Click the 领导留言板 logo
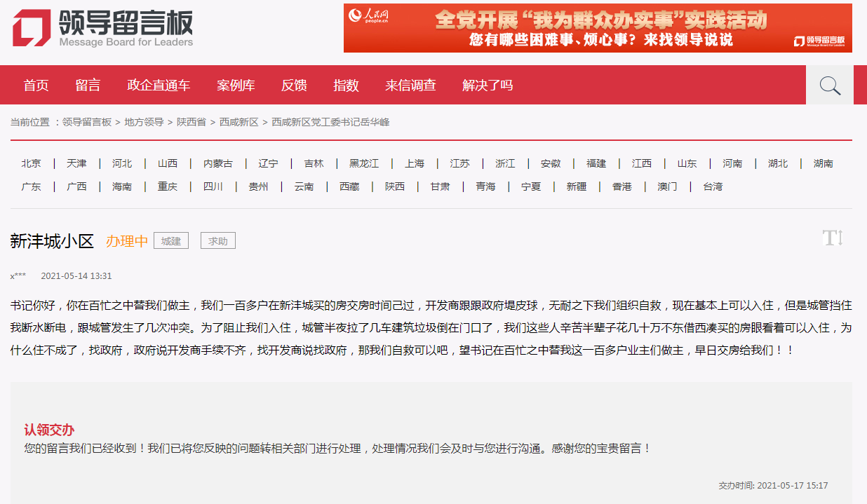 pos(102,28)
